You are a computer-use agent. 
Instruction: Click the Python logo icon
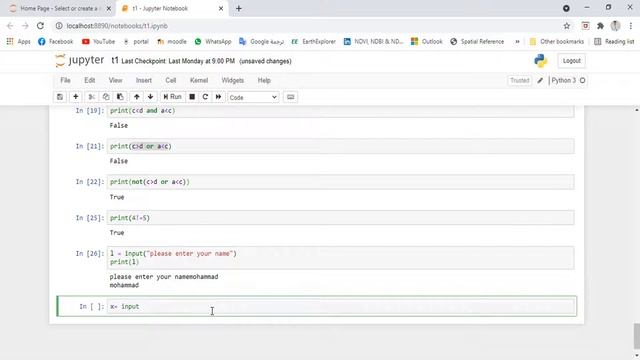540,61
